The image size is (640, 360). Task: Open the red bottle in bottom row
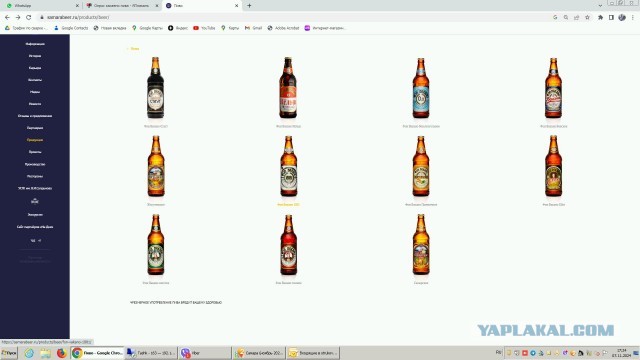(289, 244)
